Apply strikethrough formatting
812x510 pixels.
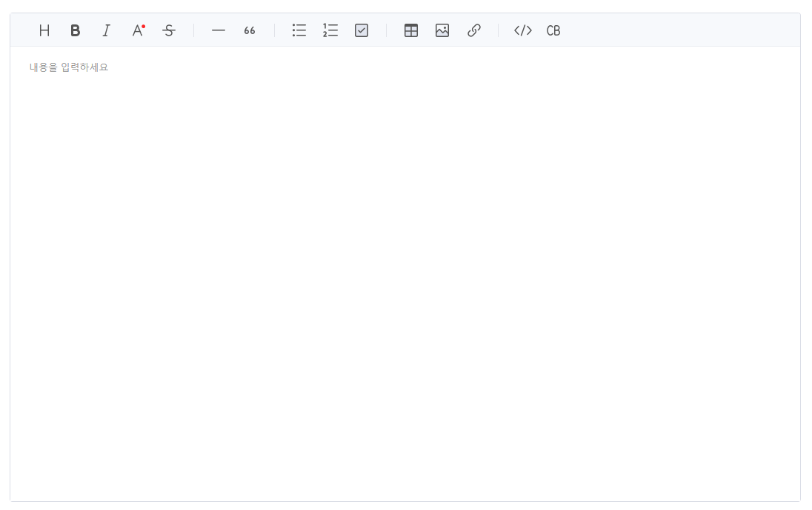[169, 30]
